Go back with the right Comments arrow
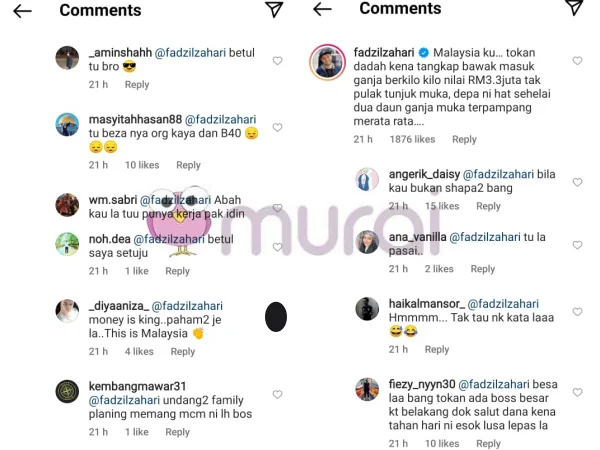Image resolution: width=600 pixels, height=450 pixels. pos(322,9)
